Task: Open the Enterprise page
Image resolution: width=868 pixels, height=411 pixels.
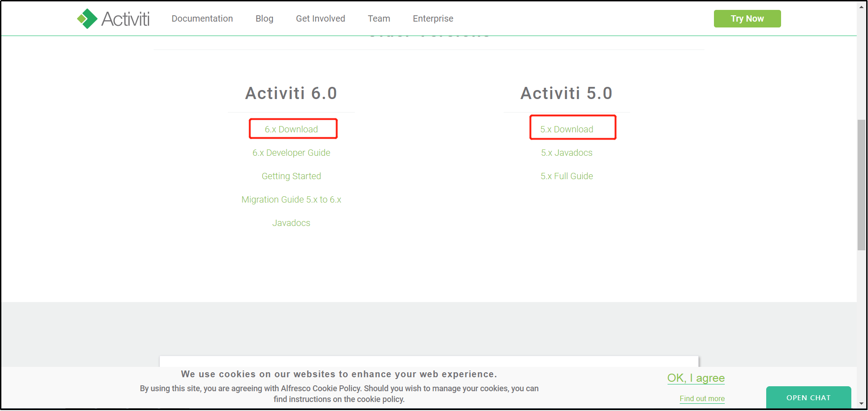Action: tap(432, 18)
